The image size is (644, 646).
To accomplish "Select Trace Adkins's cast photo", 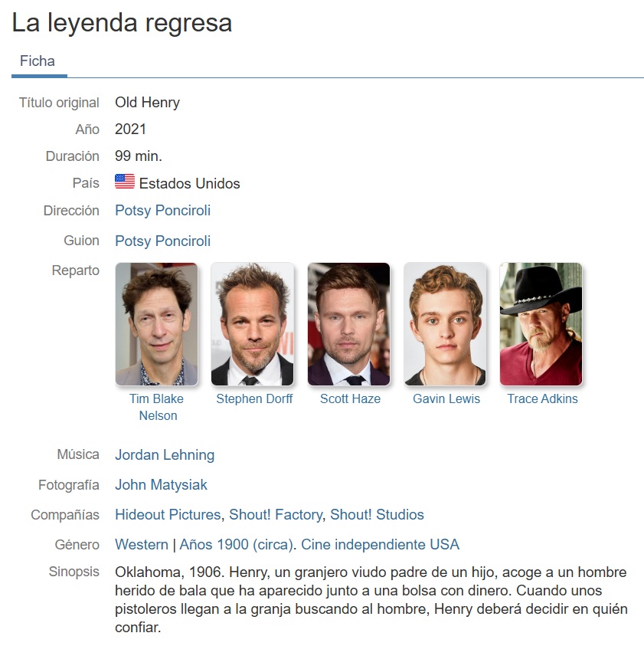I will coord(541,324).
